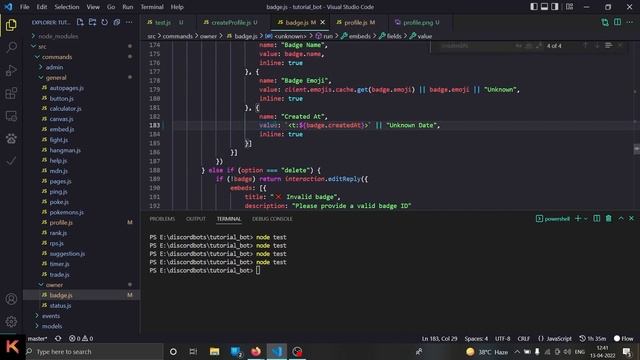The width and height of the screenshot is (640, 360).
Task: Change UTF-8 file encoding
Action: (x=502, y=338)
